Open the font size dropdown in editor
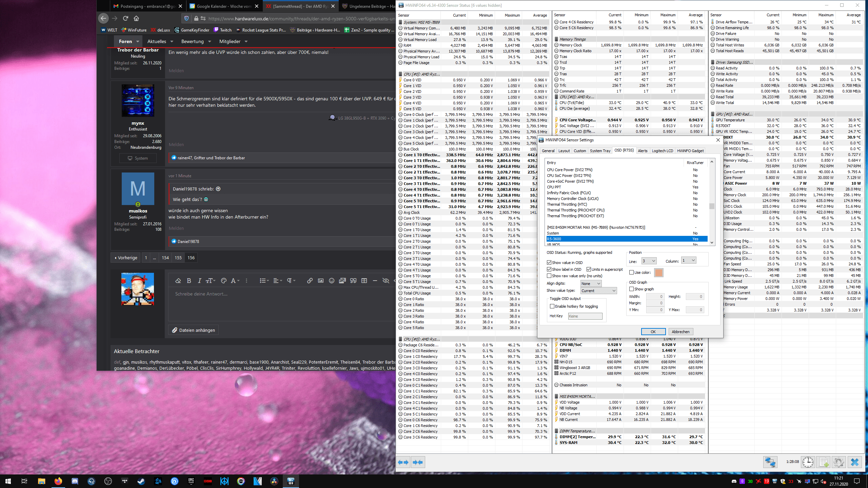Viewport: 868px width, 488px height. click(211, 281)
